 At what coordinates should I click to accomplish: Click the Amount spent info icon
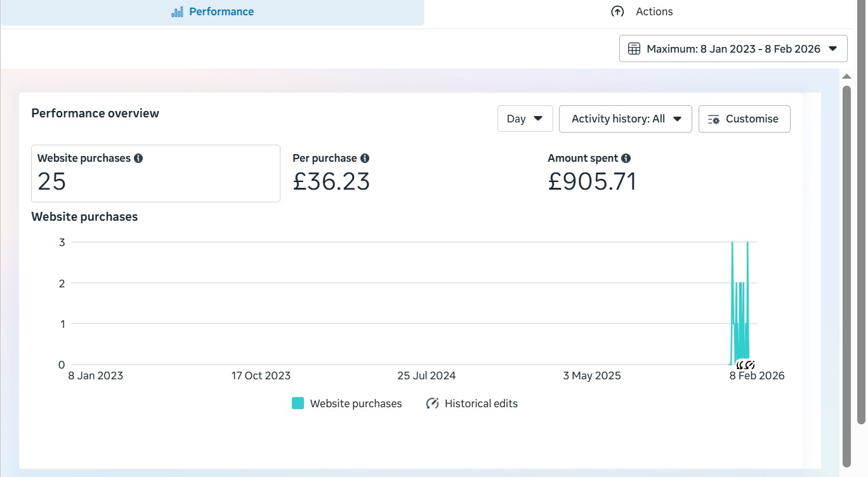tap(626, 159)
